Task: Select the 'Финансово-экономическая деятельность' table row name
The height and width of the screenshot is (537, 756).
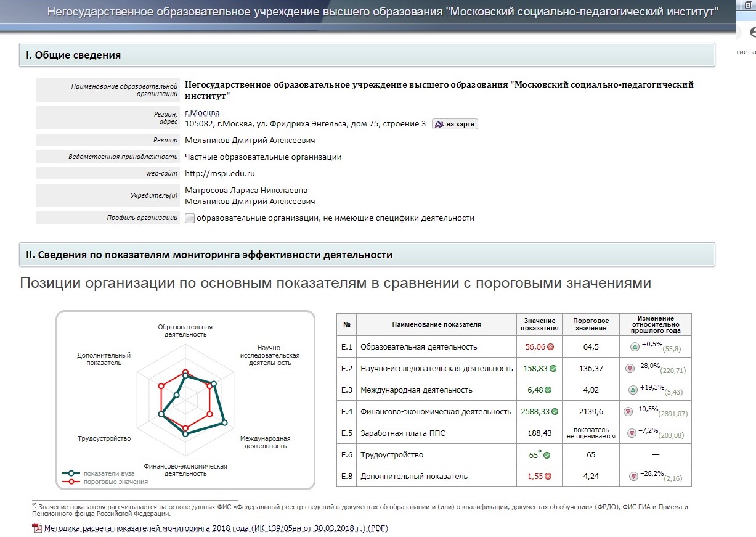Action: point(436,411)
